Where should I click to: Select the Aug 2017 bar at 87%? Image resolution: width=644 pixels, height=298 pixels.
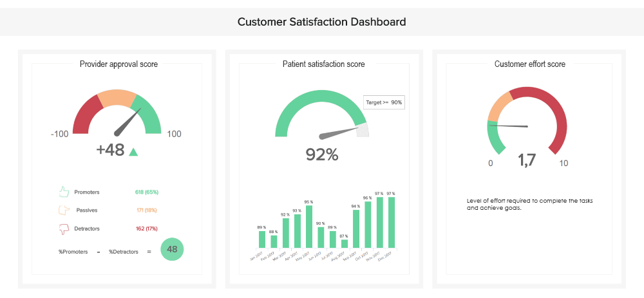(345, 244)
